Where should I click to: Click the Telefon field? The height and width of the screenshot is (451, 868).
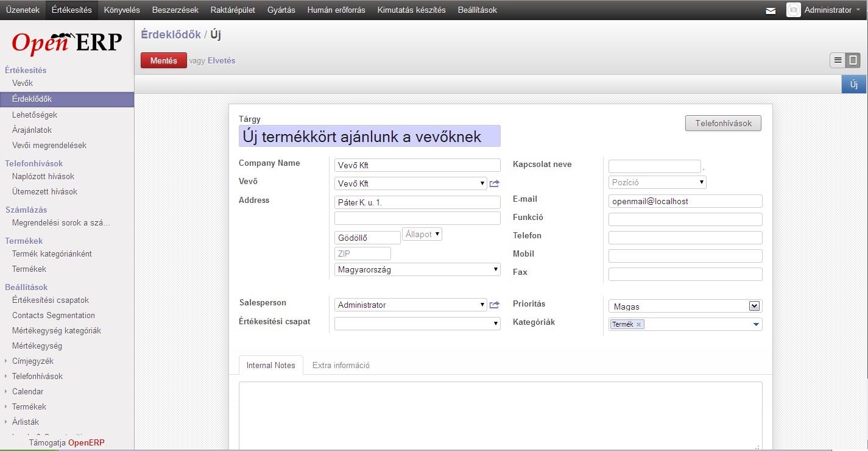[x=685, y=238]
